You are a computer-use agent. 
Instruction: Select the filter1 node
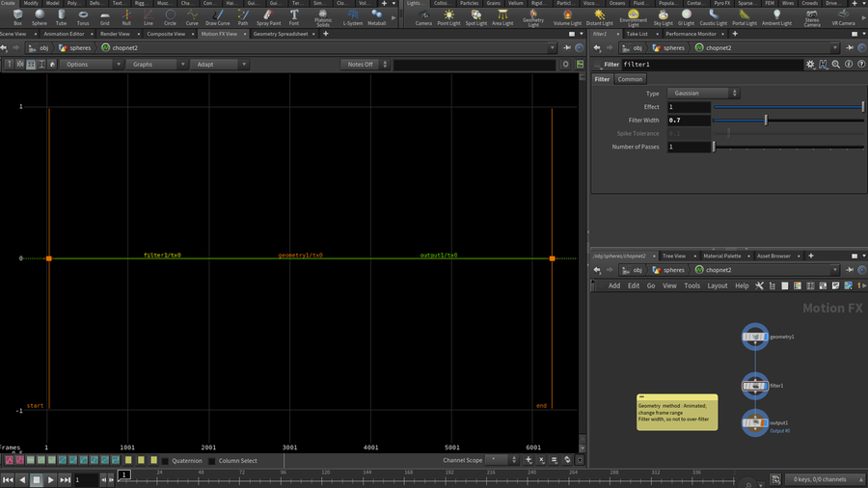[755, 386]
